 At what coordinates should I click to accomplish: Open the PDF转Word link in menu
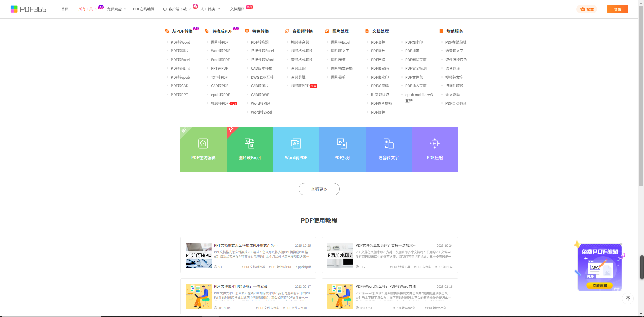click(180, 42)
